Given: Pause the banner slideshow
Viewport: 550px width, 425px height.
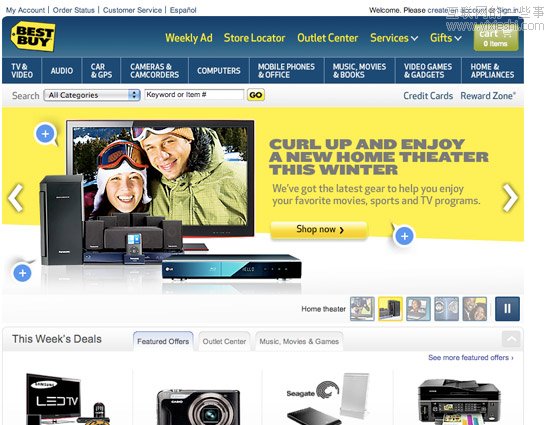Looking at the screenshot, I should pos(507,309).
